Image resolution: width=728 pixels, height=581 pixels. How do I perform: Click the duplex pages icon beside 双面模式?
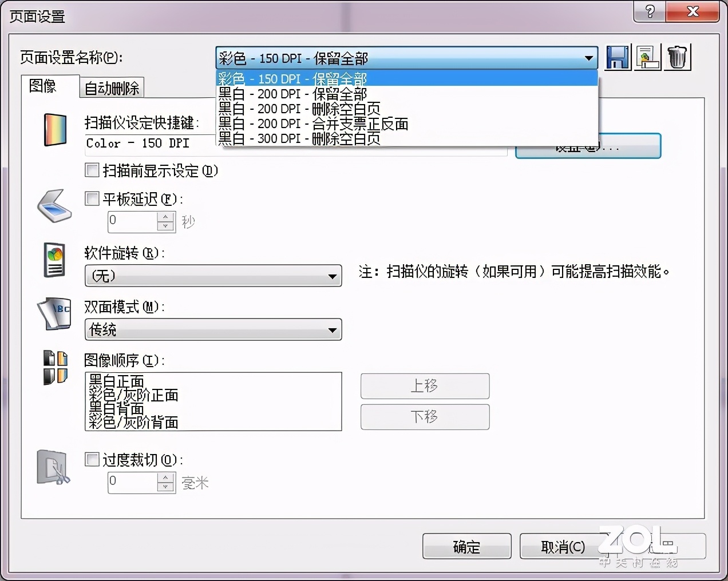coord(53,315)
